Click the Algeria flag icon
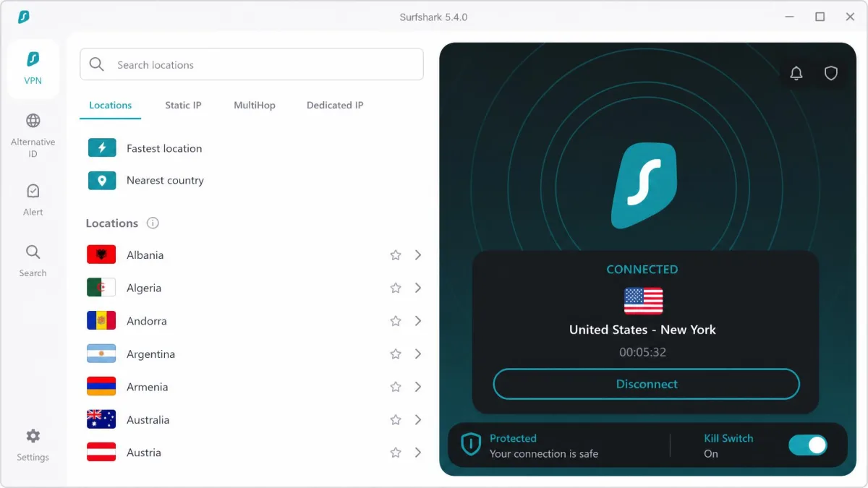Viewport: 868px width, 488px height. pyautogui.click(x=101, y=288)
